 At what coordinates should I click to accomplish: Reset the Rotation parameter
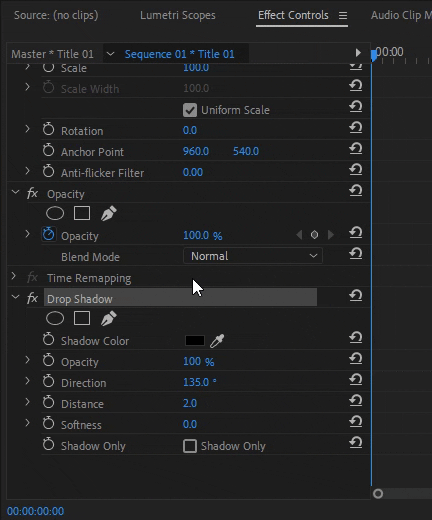click(356, 127)
